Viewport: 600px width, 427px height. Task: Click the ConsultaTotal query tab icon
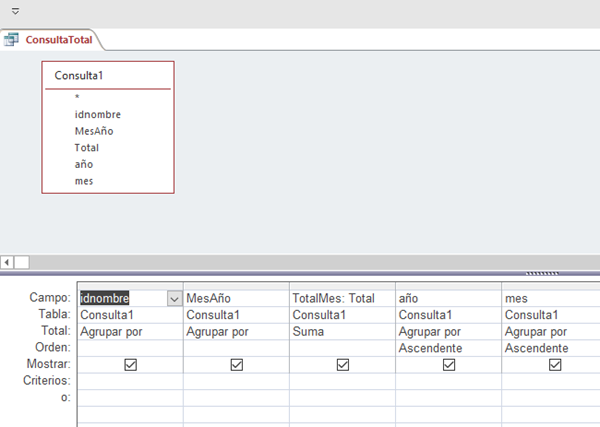pos(12,40)
